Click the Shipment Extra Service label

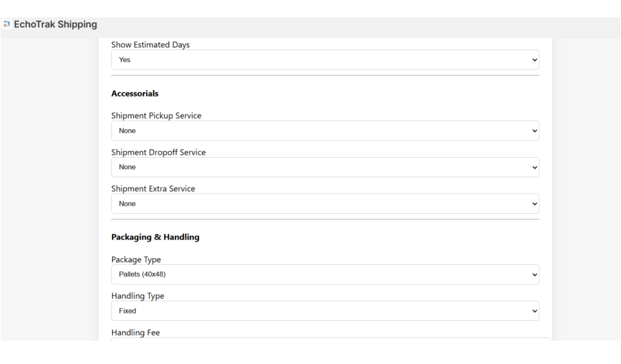[x=153, y=189]
